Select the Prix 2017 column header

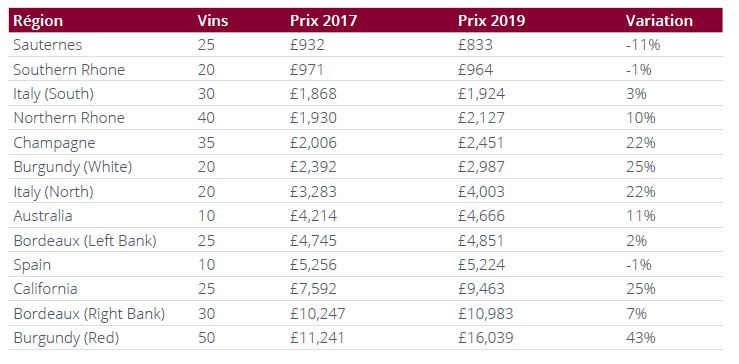click(x=323, y=21)
